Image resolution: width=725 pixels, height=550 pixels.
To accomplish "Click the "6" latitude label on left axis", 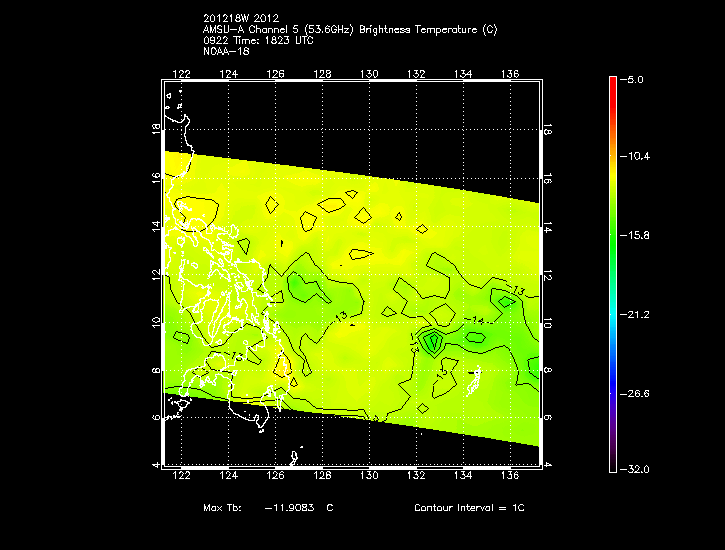I will pyautogui.click(x=156, y=417).
